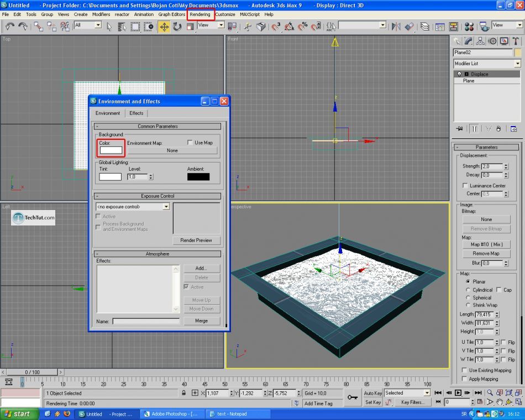The width and height of the screenshot is (525, 420).
Task: Click the Map #10 (Mix) button
Action: click(486, 244)
